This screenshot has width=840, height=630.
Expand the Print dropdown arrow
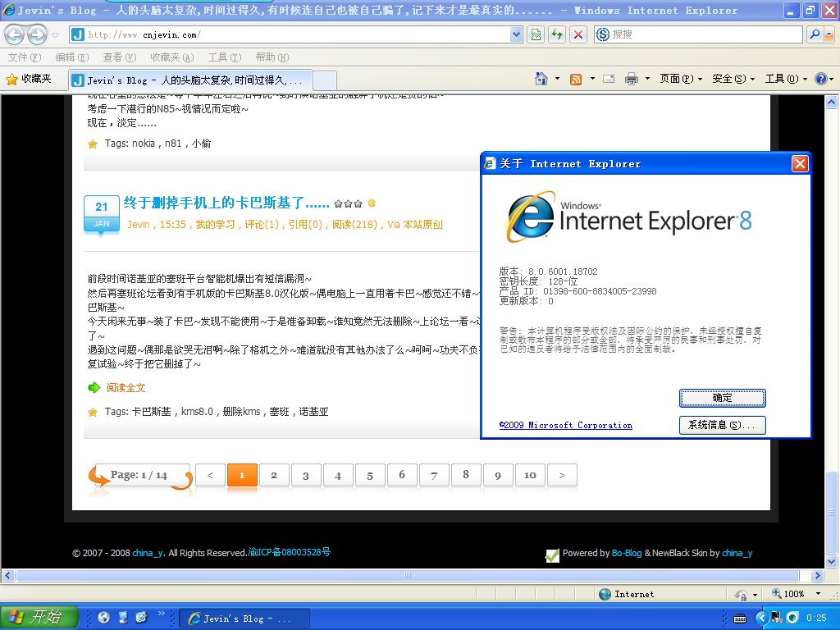(x=647, y=80)
